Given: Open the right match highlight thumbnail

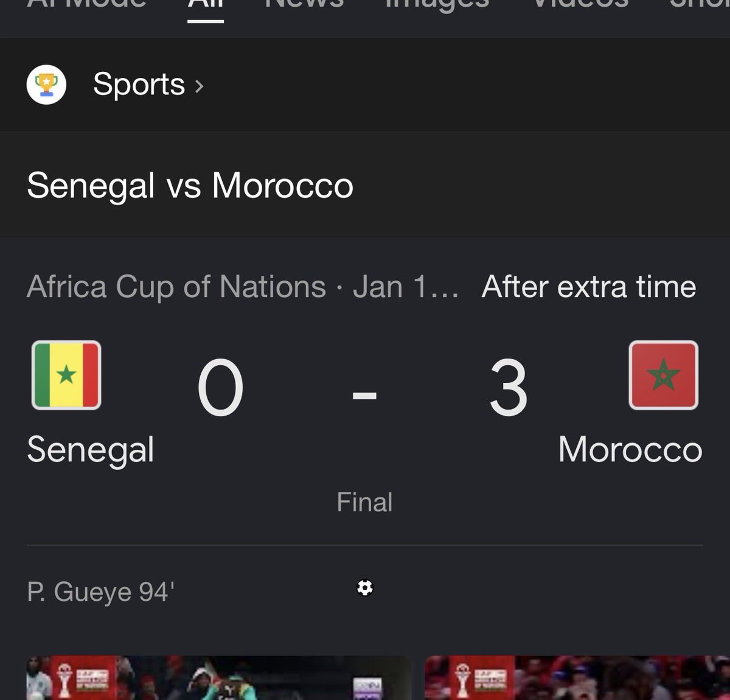Looking at the screenshot, I should tap(577, 677).
